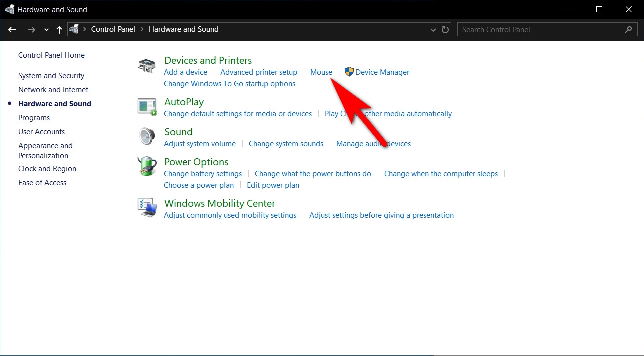Open the AutoPlay category icon
Screen dimensions: 644x356
147,107
